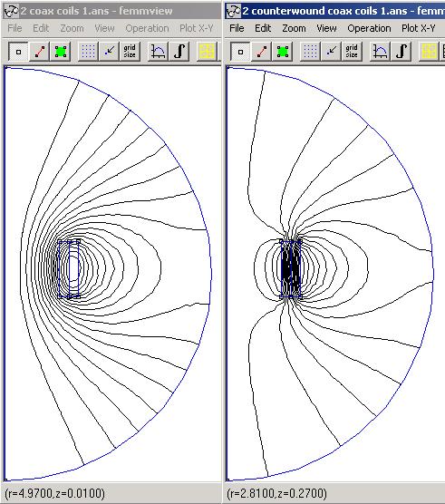Open Zoom menu in counterwound coils window
445x504 pixels.
point(294,28)
